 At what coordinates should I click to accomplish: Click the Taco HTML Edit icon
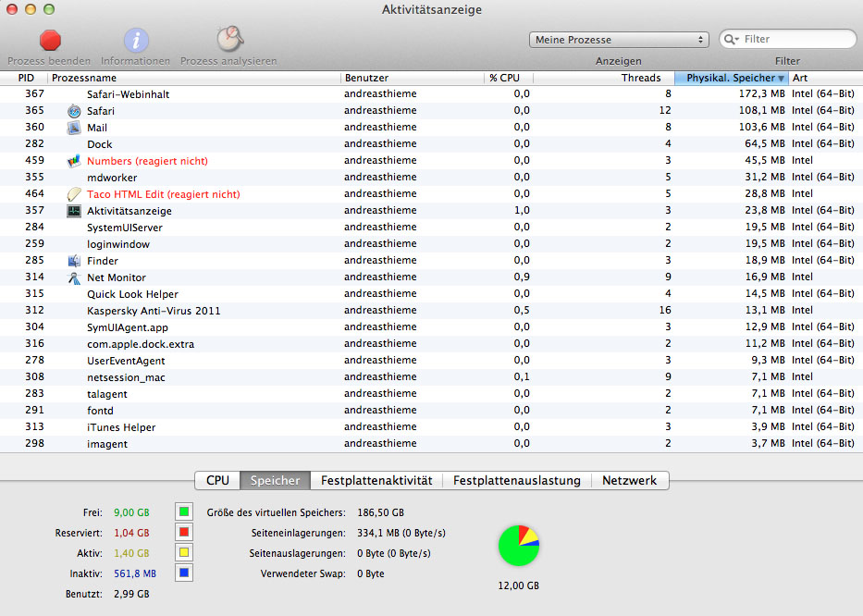pos(74,194)
